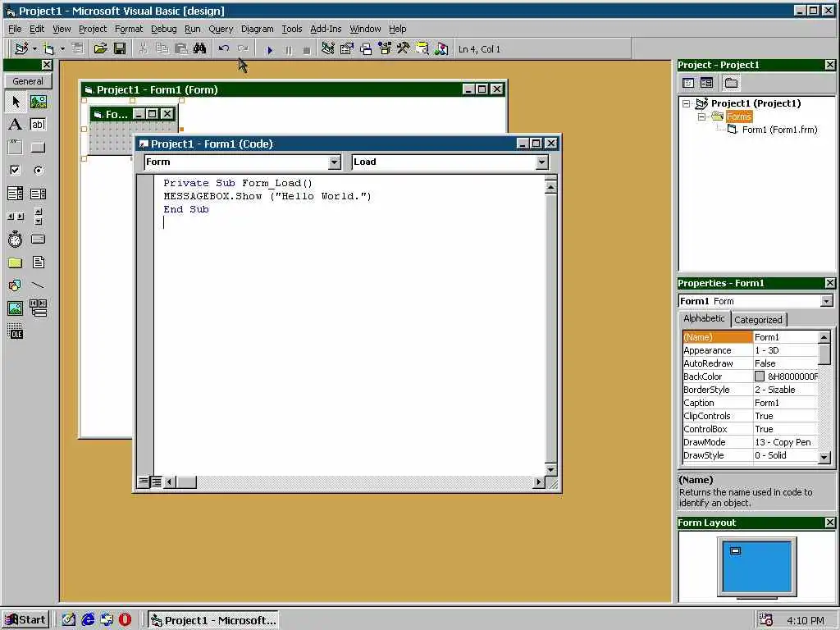Click the Undo toolbar icon
840x630 pixels.
point(224,48)
